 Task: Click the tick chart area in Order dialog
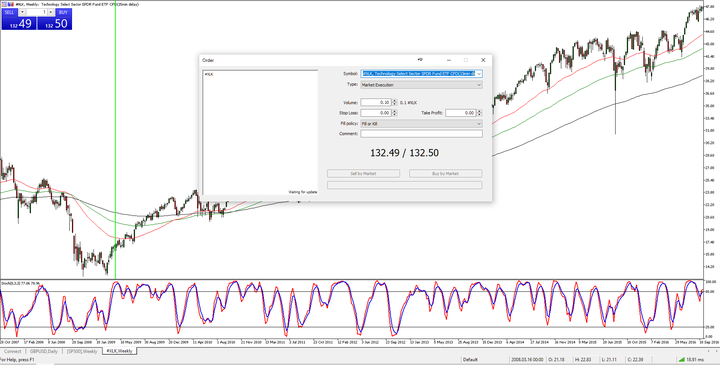[260, 132]
